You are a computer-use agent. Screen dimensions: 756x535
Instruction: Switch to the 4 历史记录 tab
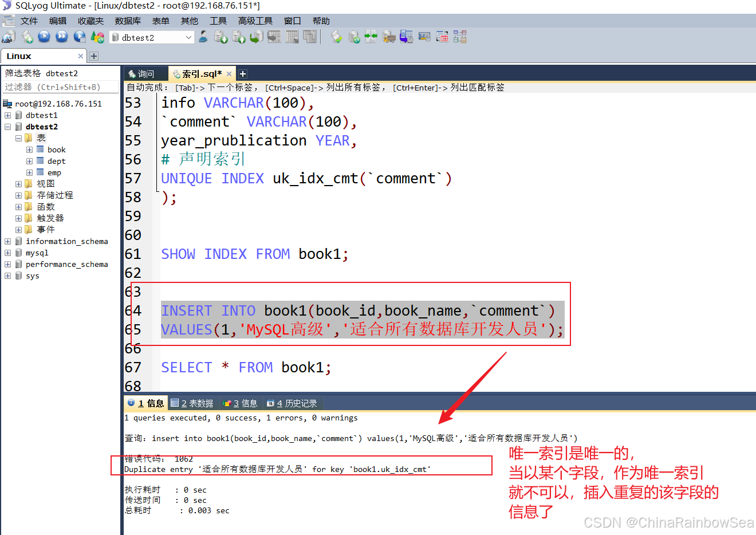293,403
